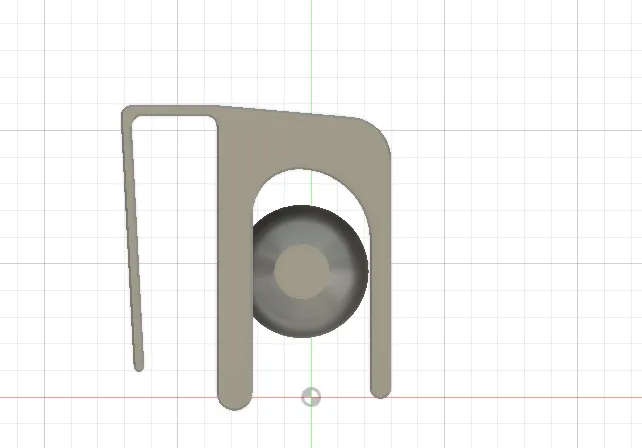This screenshot has width=642, height=448.
Task: Select the tan circular face on the sphere
Action: coord(302,271)
